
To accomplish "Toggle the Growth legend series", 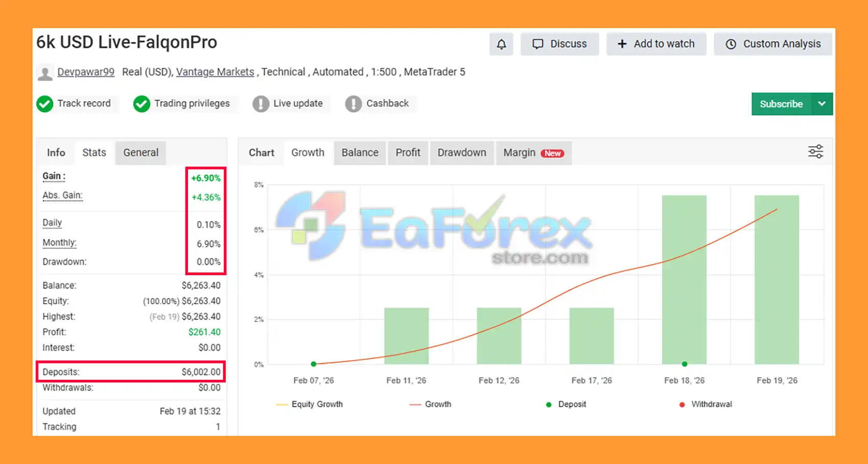I will (430, 404).
